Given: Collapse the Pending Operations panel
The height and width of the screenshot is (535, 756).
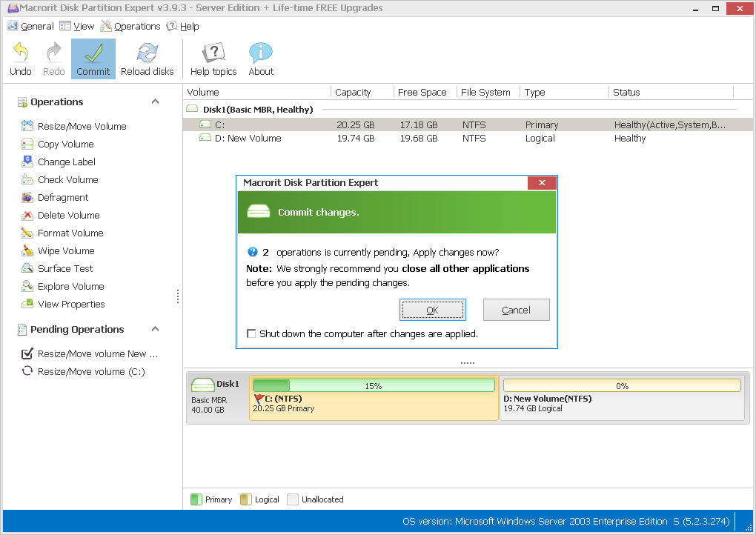Looking at the screenshot, I should 155,329.
